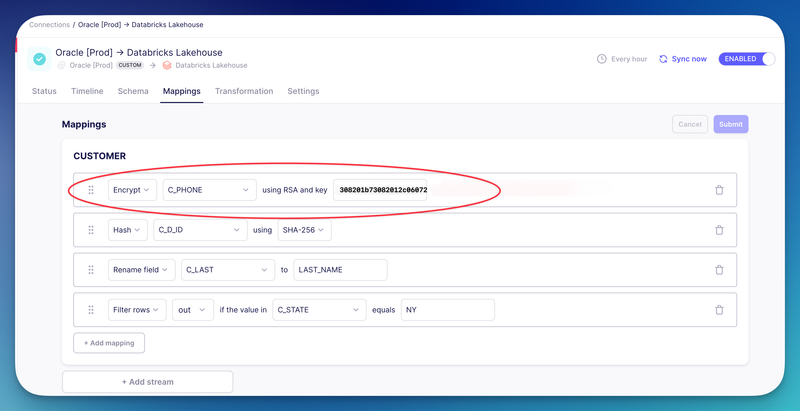
Task: Click the CUSTOM badge next to Oracle [Prod]
Action: coord(130,65)
